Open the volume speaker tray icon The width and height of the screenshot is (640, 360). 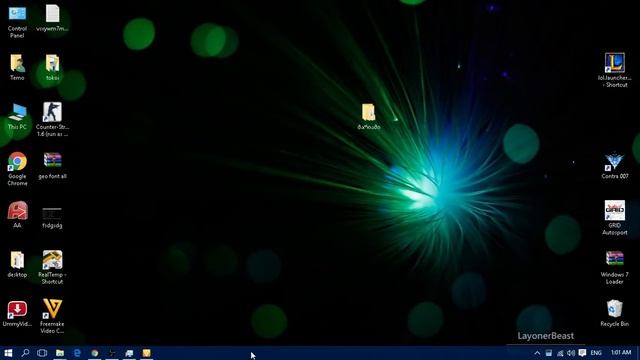pos(571,353)
